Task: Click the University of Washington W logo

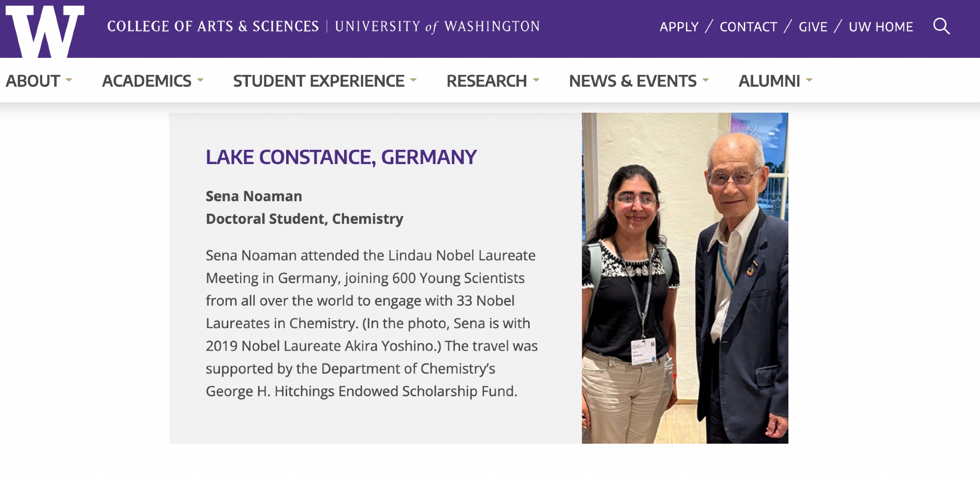Action: point(45,30)
